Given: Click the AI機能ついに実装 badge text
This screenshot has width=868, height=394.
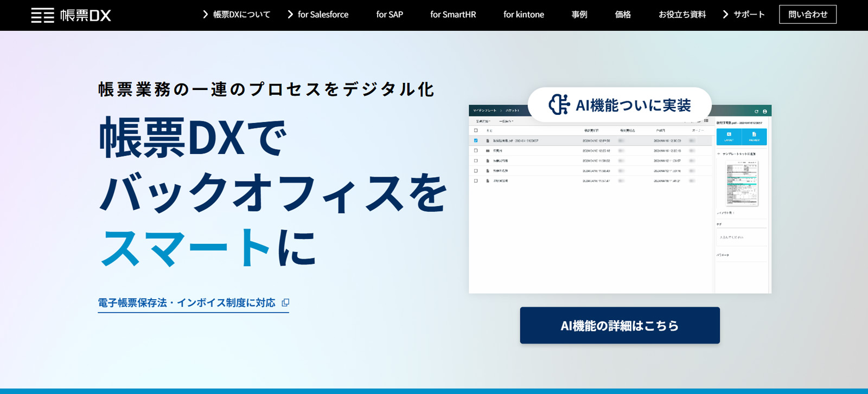Looking at the screenshot, I should pyautogui.click(x=633, y=105).
